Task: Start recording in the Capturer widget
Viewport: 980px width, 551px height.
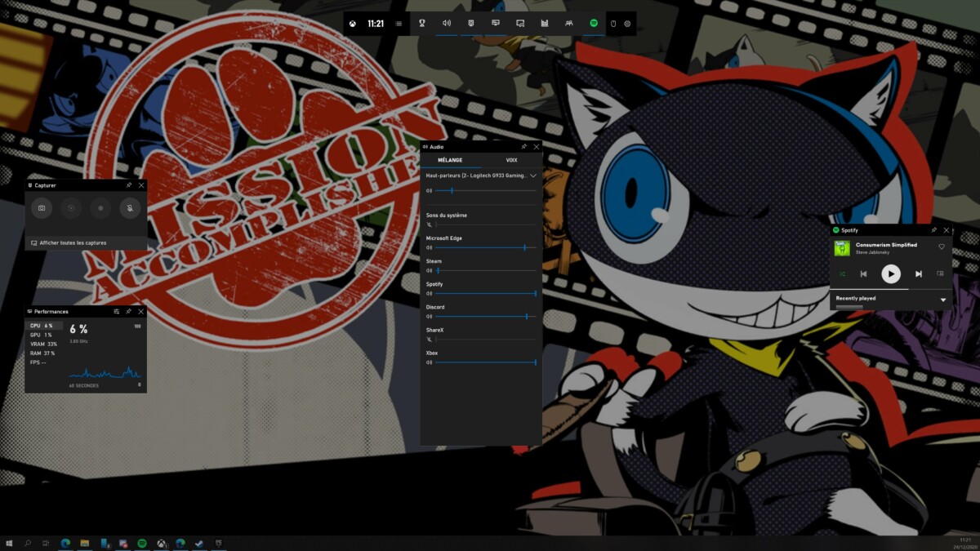Action: pyautogui.click(x=100, y=208)
